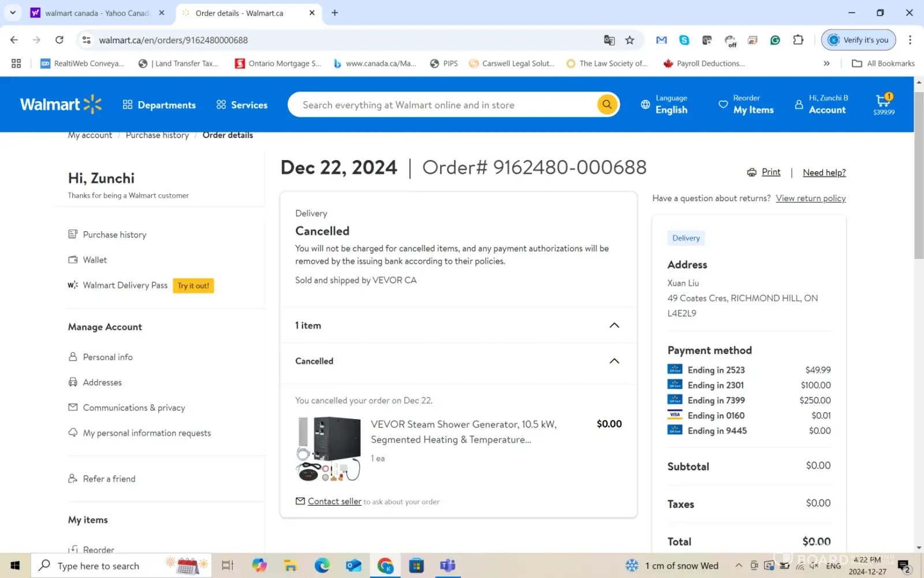Image resolution: width=924 pixels, height=578 pixels.
Task: Switch to the Yahoo Canada search tab
Action: (97, 13)
